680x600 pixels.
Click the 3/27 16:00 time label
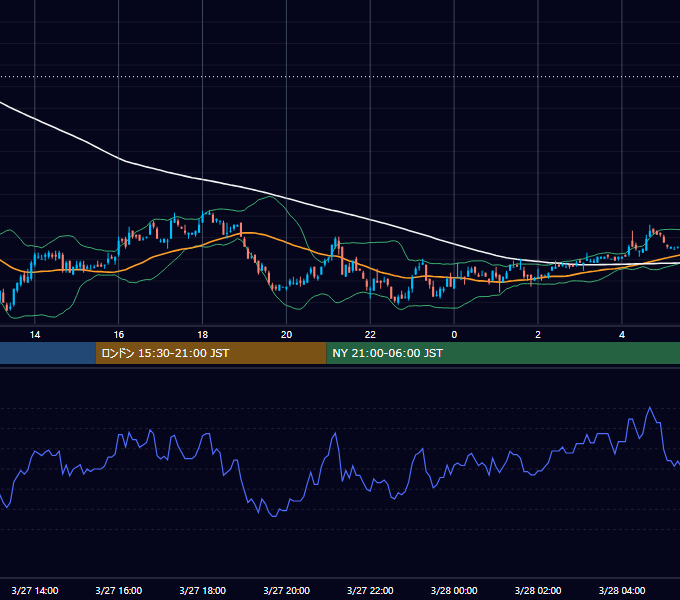[x=118, y=590]
